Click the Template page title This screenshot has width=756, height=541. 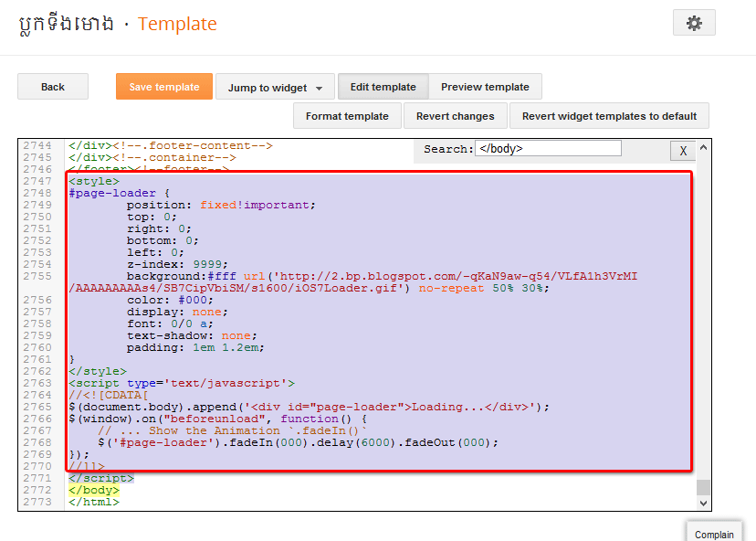177,24
